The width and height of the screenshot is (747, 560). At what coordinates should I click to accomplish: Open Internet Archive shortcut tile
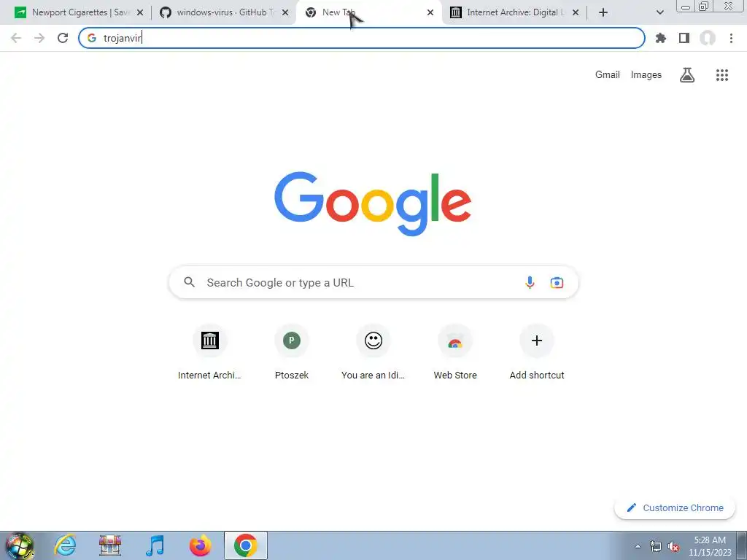point(209,352)
